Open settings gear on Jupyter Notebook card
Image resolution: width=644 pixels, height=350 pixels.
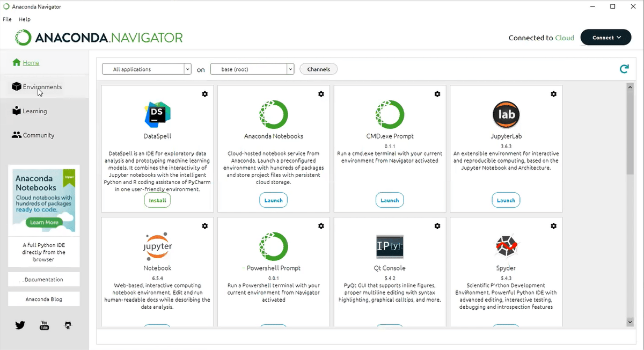(204, 226)
